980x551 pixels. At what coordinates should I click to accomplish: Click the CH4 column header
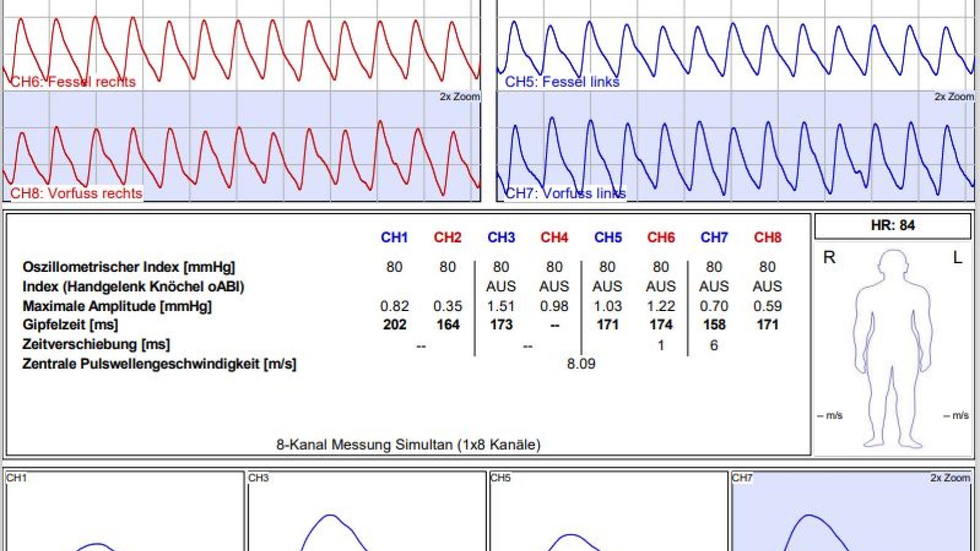pyautogui.click(x=554, y=238)
